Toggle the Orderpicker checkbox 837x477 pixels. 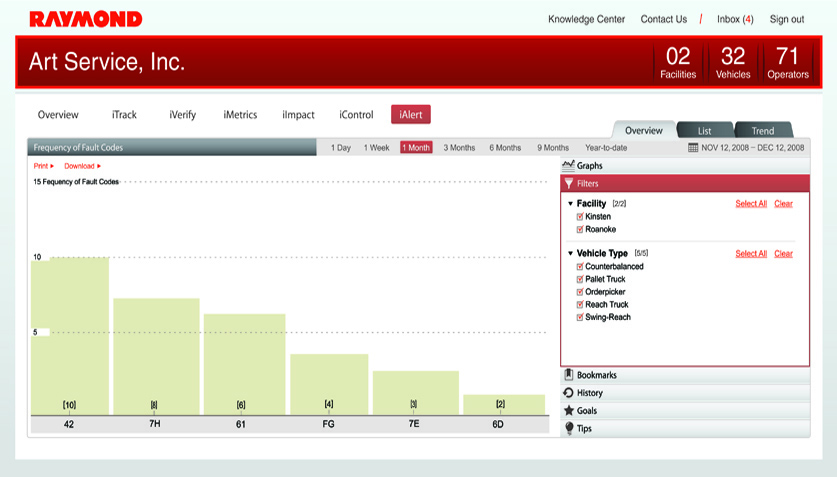[580, 292]
